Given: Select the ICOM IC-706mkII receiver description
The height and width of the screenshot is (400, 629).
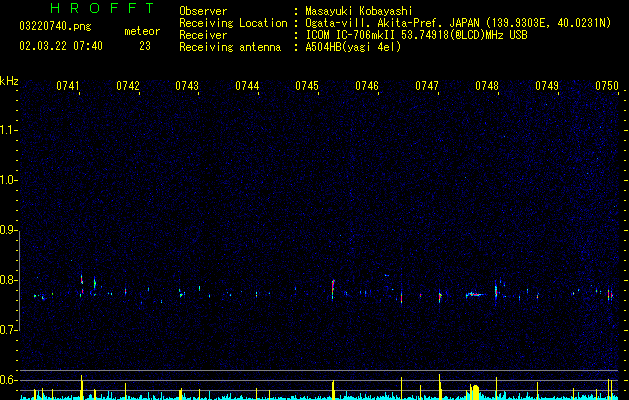Looking at the screenshot, I should 416,35.
